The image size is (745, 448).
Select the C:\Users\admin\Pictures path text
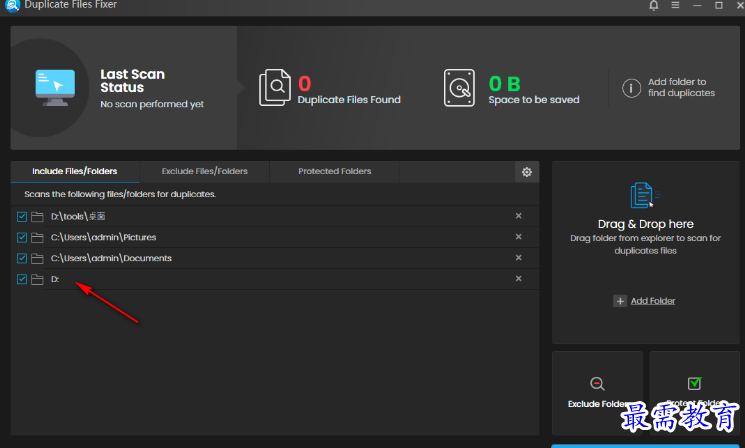104,238
